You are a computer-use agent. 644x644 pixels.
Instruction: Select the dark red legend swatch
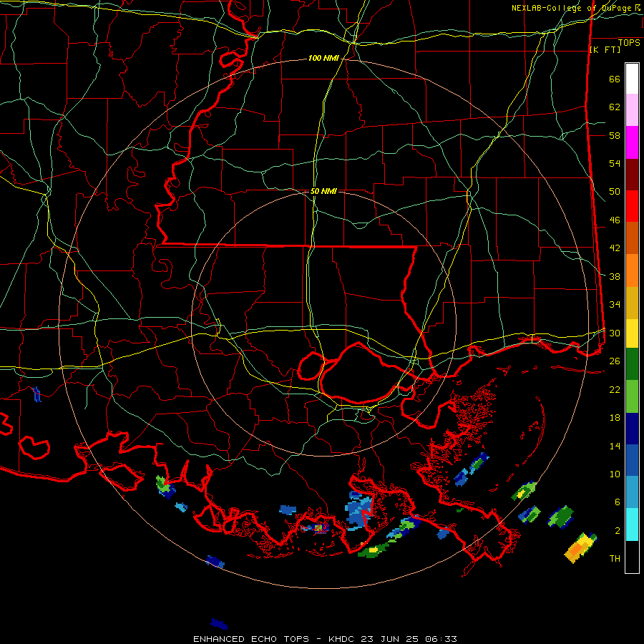pos(632,175)
